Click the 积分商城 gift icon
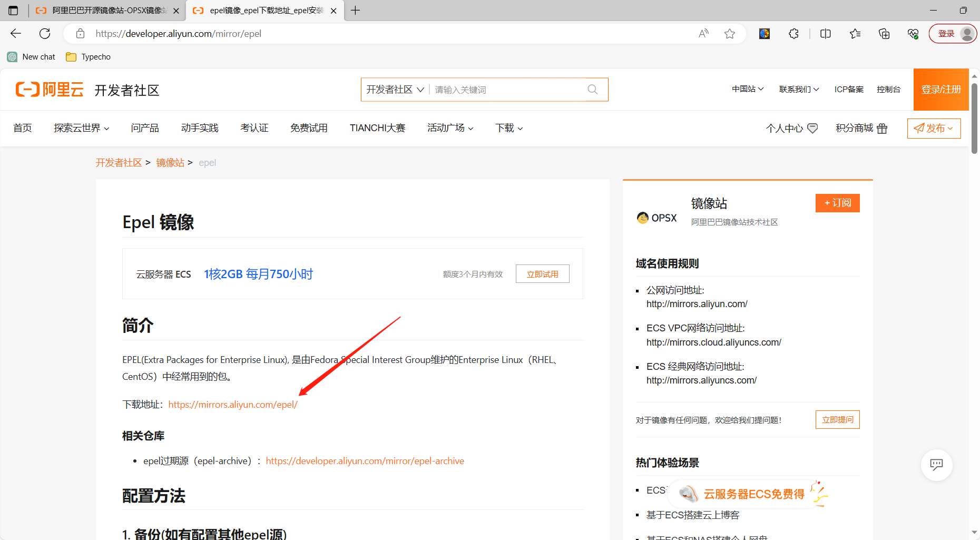This screenshot has height=540, width=980. pyautogui.click(x=882, y=128)
